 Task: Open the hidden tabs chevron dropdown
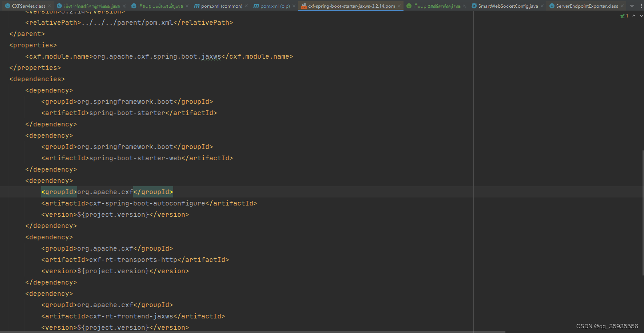(632, 6)
